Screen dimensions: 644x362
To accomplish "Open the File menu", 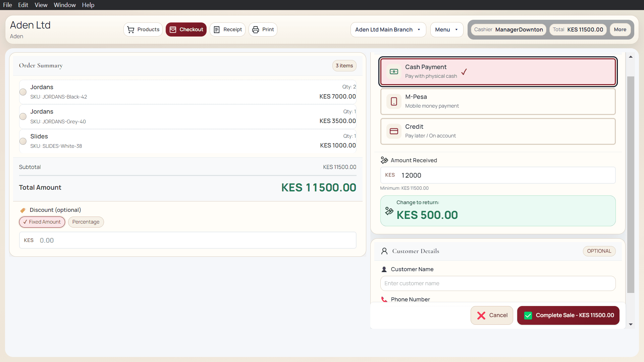I will tap(7, 5).
